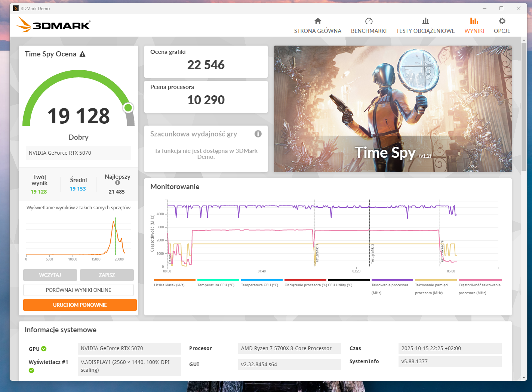532x392 pixels.
Task: Click the average score value 19 153
Action: point(78,189)
